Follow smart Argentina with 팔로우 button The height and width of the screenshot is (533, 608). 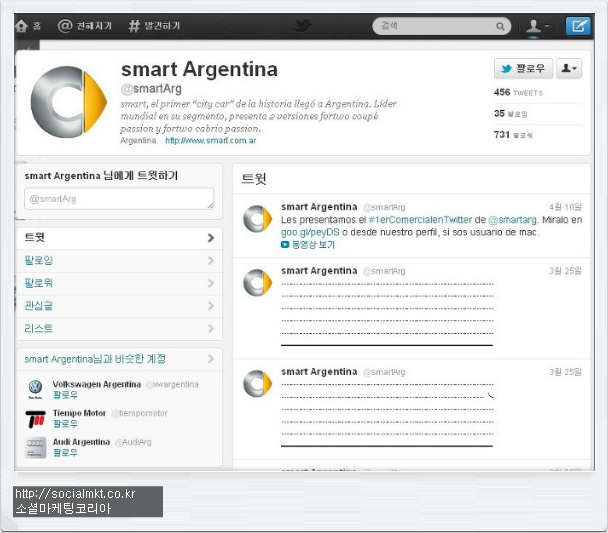tap(523, 69)
